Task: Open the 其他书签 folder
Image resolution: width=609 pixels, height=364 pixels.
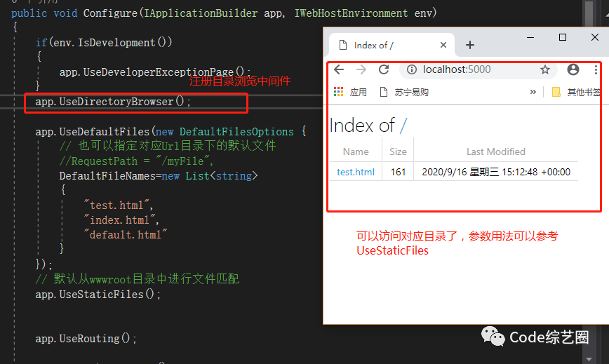Action: [577, 92]
